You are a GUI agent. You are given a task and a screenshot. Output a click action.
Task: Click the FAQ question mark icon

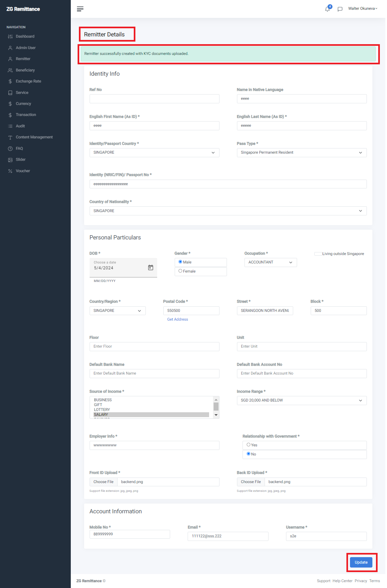pyautogui.click(x=10, y=148)
